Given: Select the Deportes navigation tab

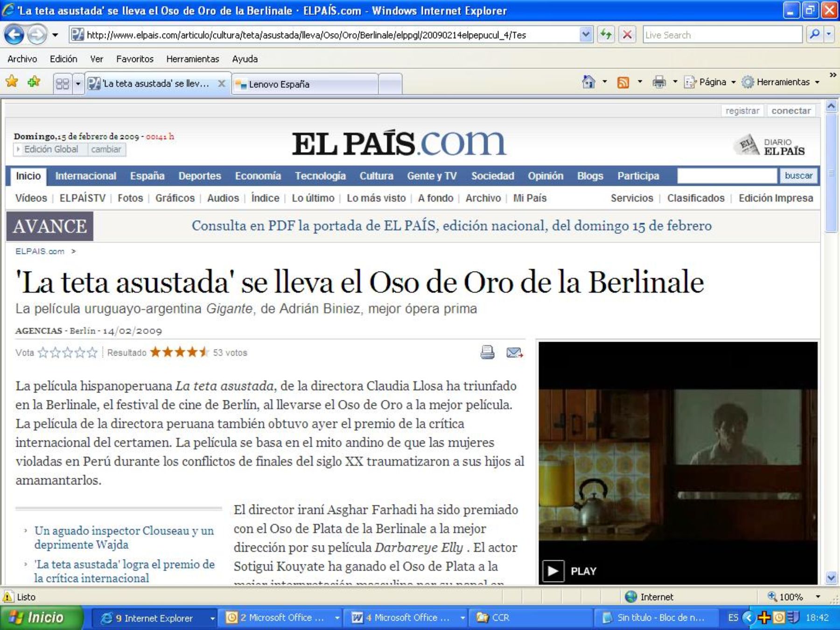Looking at the screenshot, I should (x=200, y=176).
